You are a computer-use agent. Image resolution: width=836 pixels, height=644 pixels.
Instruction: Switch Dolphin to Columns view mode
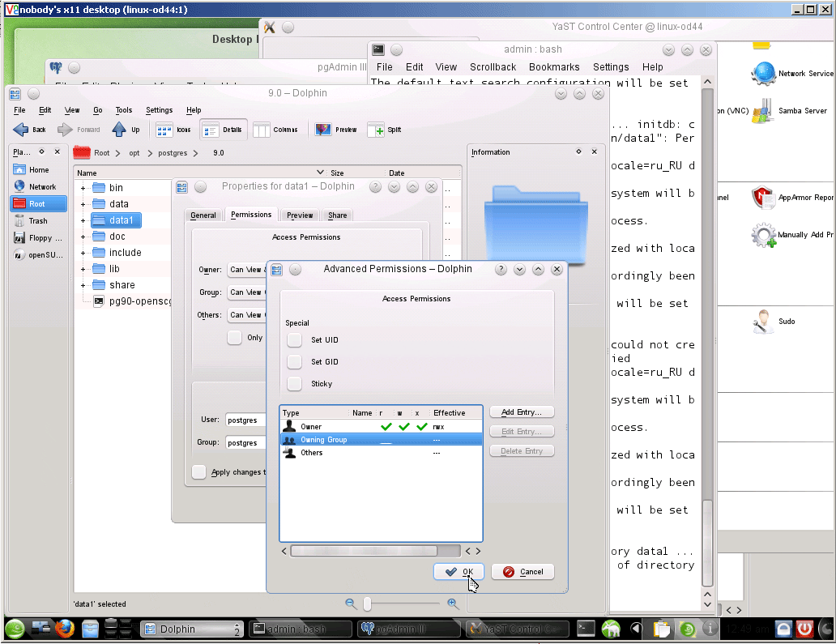point(275,130)
